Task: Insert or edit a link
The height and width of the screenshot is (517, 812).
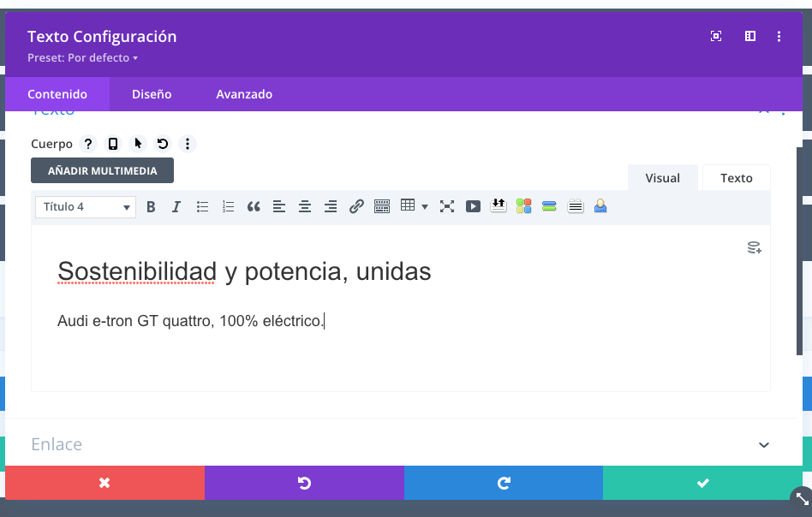Action: [x=356, y=207]
